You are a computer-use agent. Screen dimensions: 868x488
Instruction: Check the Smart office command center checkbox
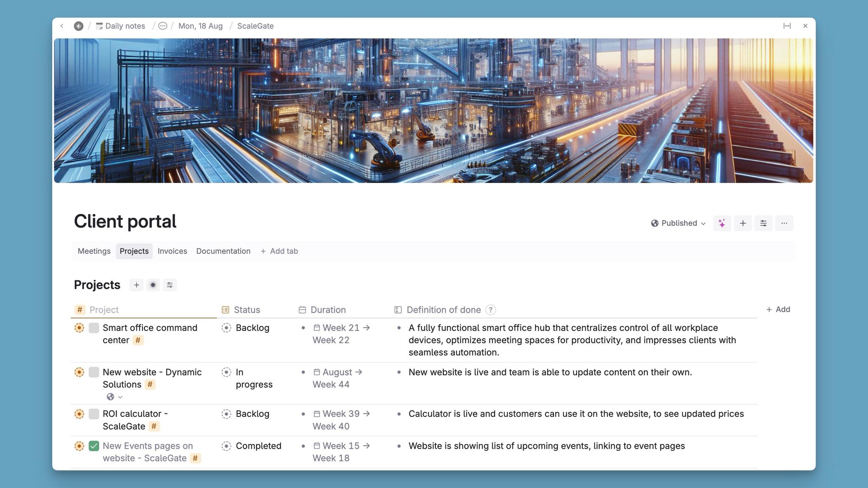(94, 328)
